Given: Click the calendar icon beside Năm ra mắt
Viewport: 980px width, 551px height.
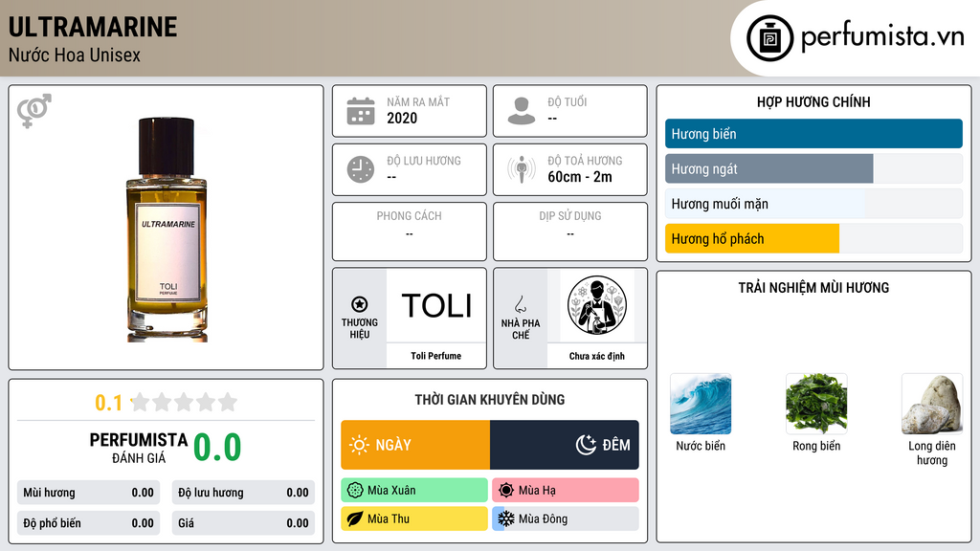Looking at the screenshot, I should coord(361,111).
